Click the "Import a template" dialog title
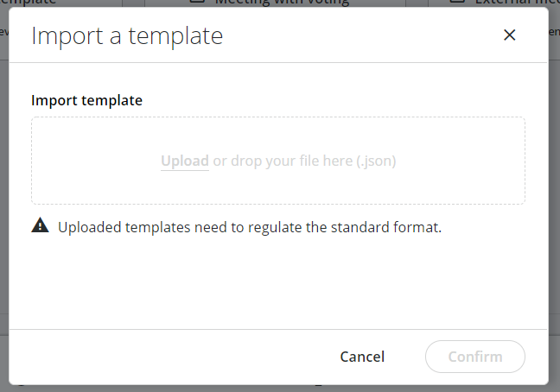The image size is (560, 392). click(127, 35)
